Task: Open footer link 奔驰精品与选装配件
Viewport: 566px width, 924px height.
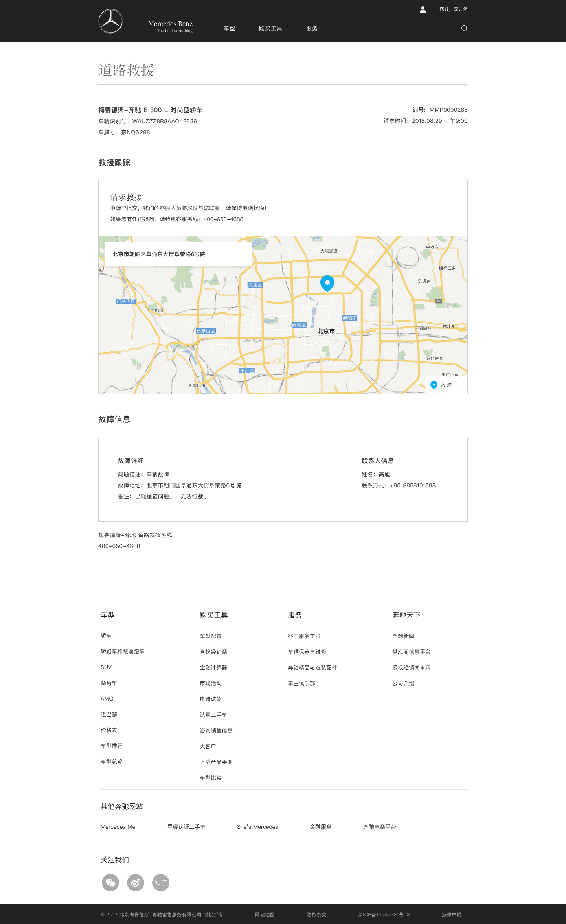Action: coord(312,668)
